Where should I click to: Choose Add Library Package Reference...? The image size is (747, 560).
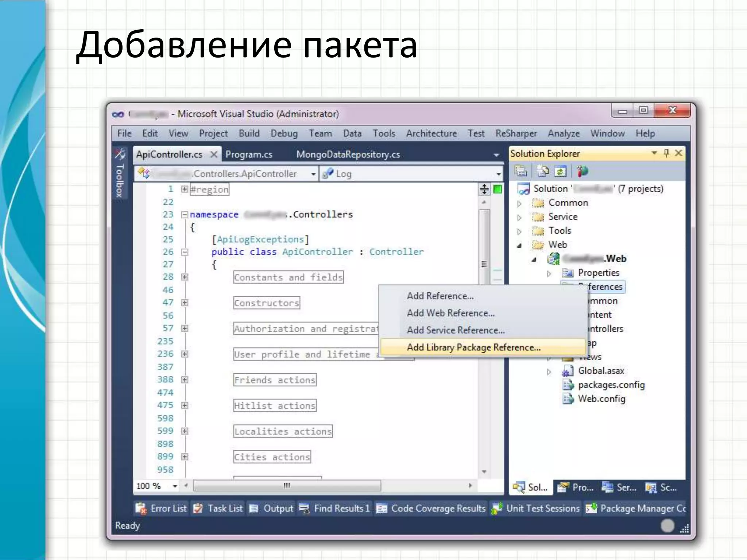pyautogui.click(x=482, y=347)
